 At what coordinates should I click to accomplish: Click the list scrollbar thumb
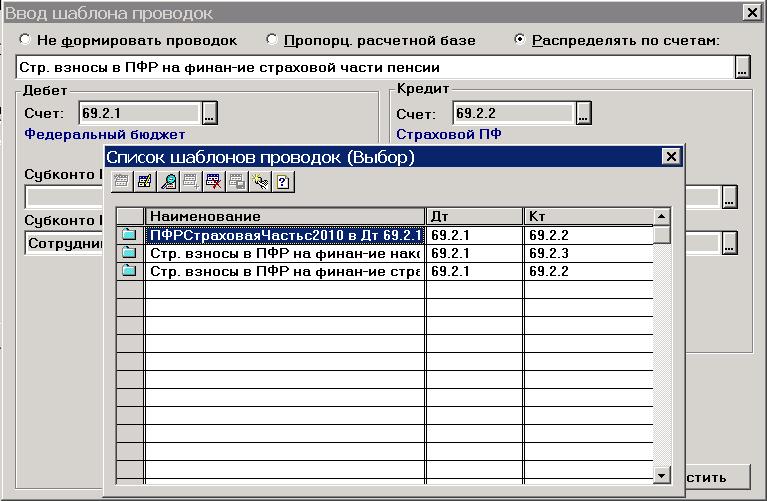[x=661, y=234]
